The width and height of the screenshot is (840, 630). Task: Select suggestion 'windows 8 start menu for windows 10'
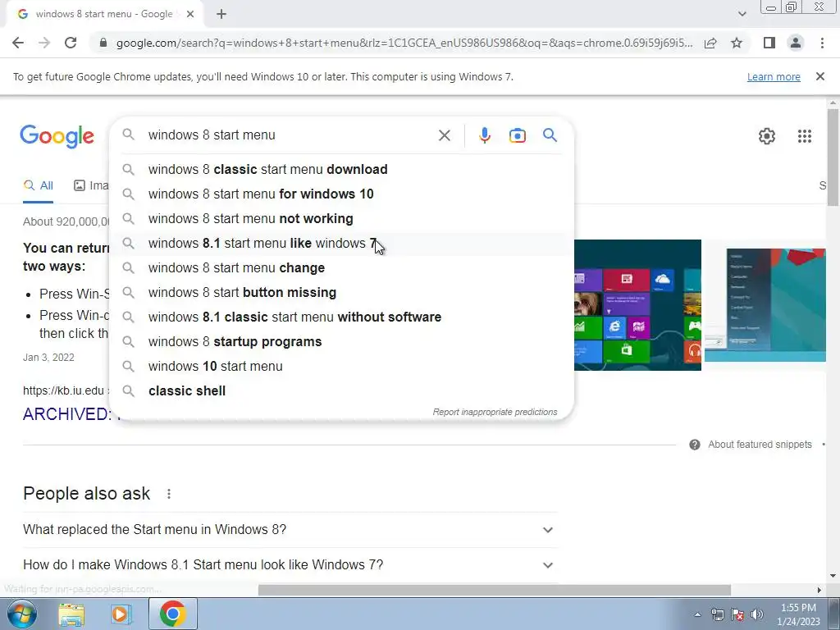[x=342, y=194]
